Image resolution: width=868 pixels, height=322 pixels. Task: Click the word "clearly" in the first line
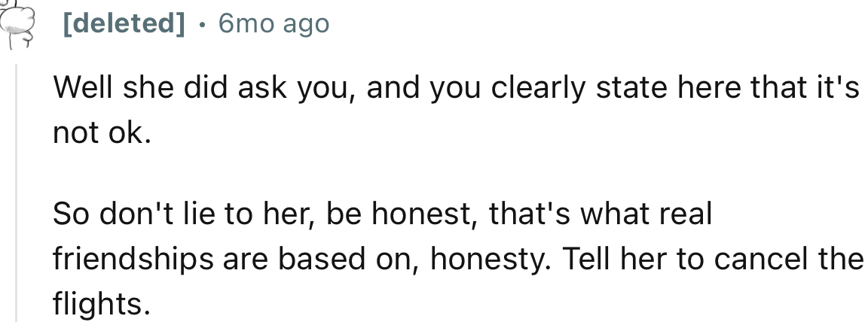click(537, 90)
